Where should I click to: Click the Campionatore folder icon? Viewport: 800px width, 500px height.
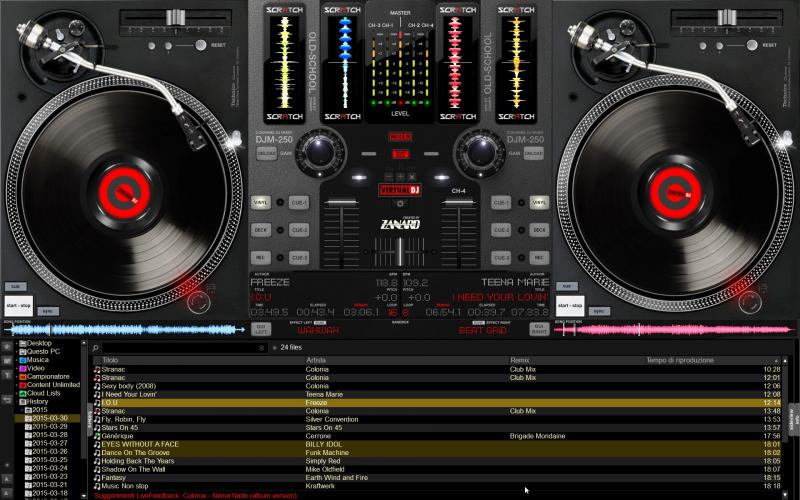(x=22, y=377)
